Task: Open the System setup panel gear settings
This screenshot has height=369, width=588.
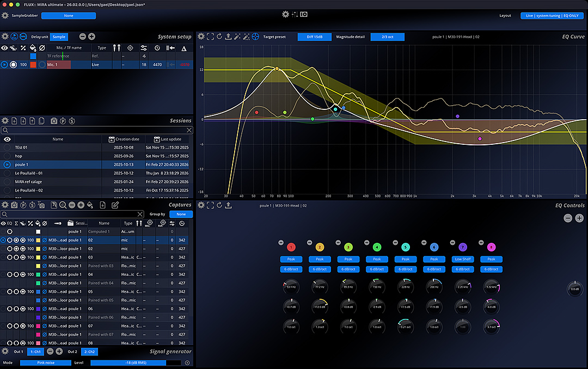Action: (5, 36)
